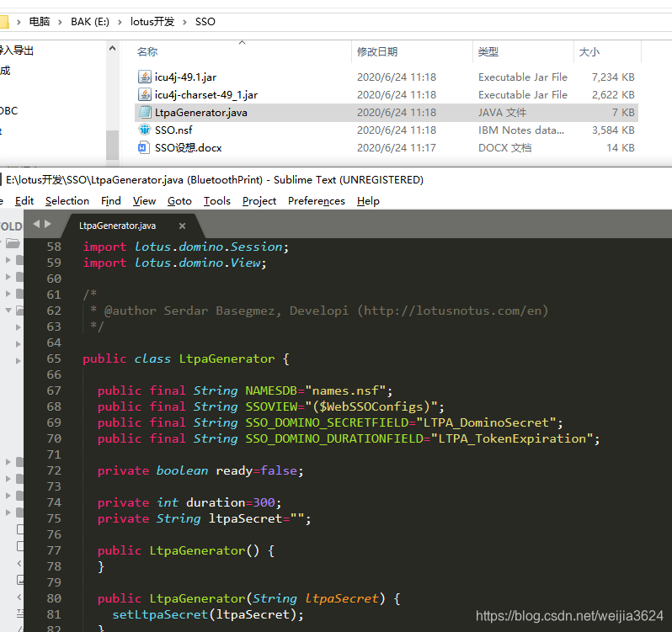Click the navigation pane scrollbar thumb
This screenshot has height=632, width=672.
click(x=112, y=146)
